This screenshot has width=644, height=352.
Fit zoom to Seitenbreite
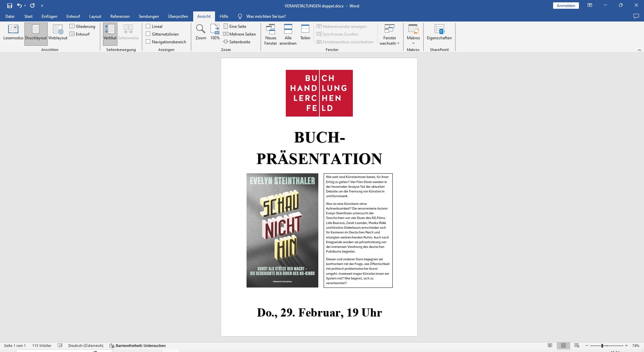tap(237, 42)
